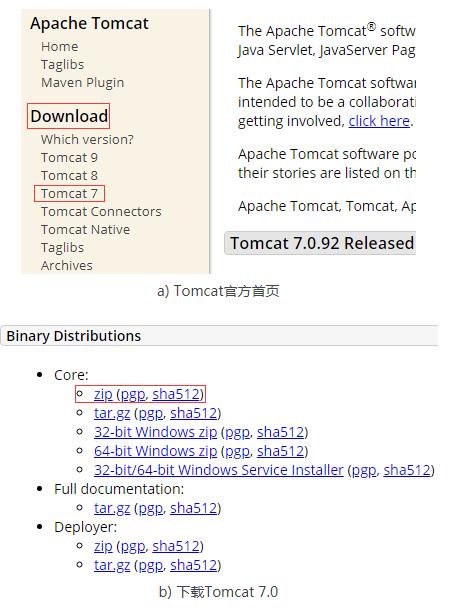Download Full documentation tar.gz

(112, 509)
